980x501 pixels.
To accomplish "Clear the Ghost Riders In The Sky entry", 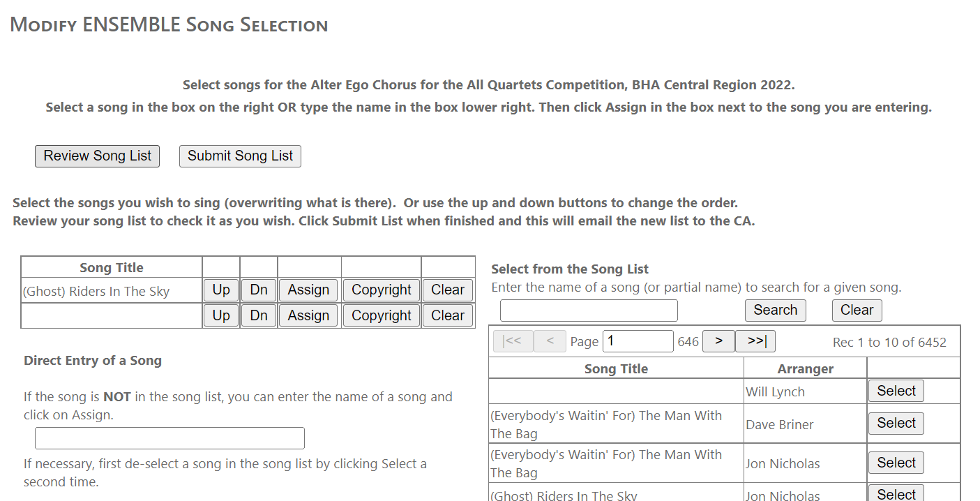I will coord(447,290).
